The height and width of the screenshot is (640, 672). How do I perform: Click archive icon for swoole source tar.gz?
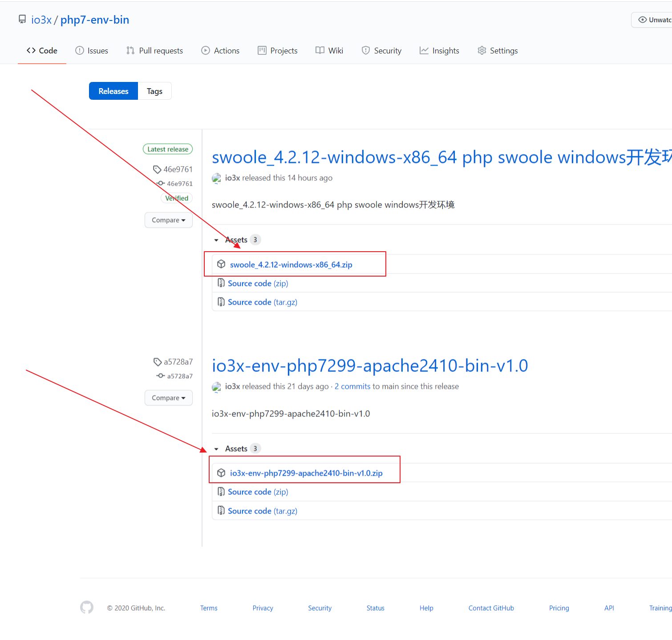tap(221, 302)
